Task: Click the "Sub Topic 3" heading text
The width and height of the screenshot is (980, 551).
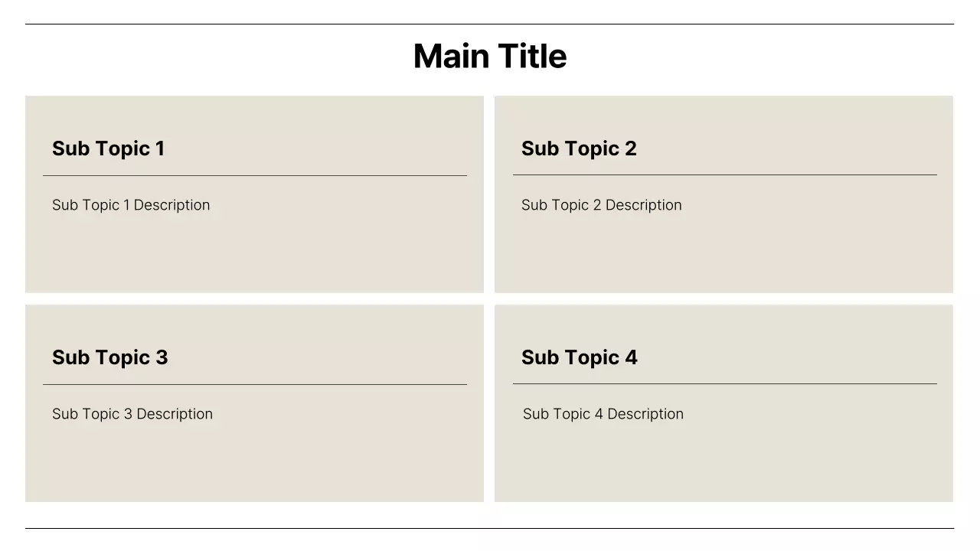Action: 109,357
